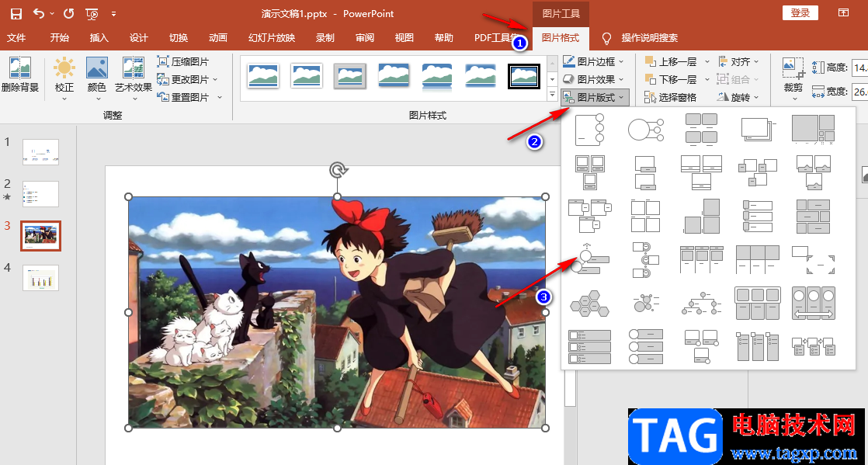Choose picture organization chart layout

pyautogui.click(x=702, y=304)
